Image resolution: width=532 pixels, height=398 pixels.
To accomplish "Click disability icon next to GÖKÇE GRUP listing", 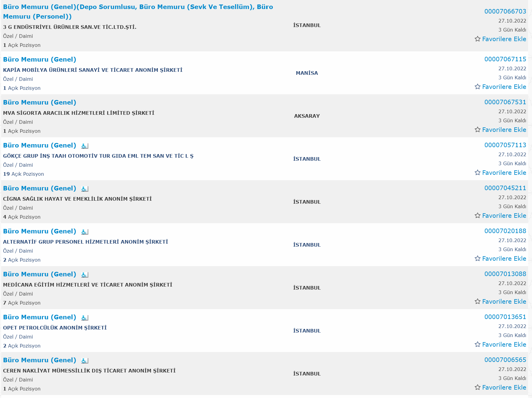I will [x=85, y=146].
